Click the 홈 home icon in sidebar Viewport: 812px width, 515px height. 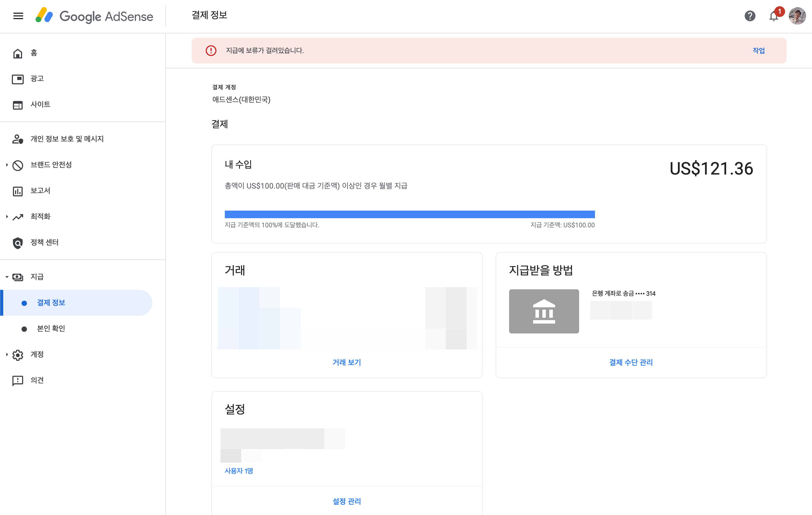tap(17, 53)
